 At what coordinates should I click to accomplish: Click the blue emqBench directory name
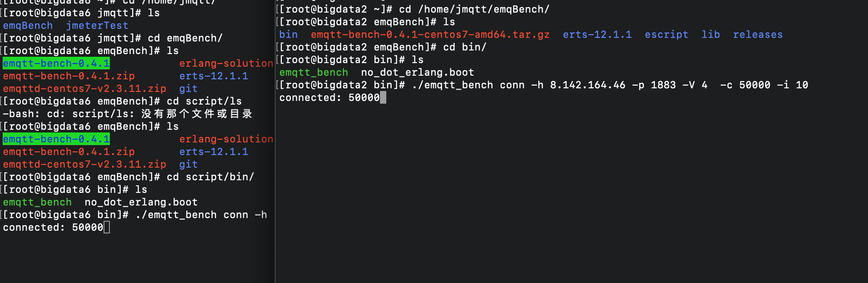click(27, 26)
